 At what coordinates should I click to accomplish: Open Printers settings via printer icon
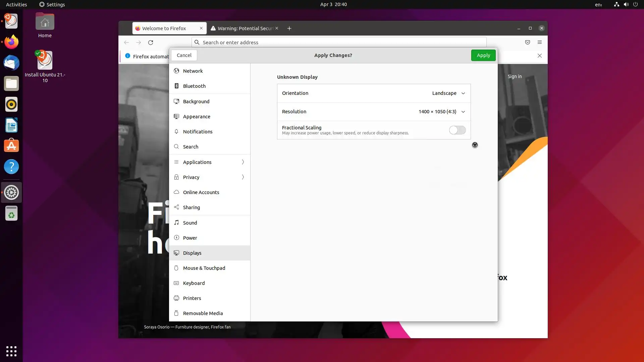176,298
